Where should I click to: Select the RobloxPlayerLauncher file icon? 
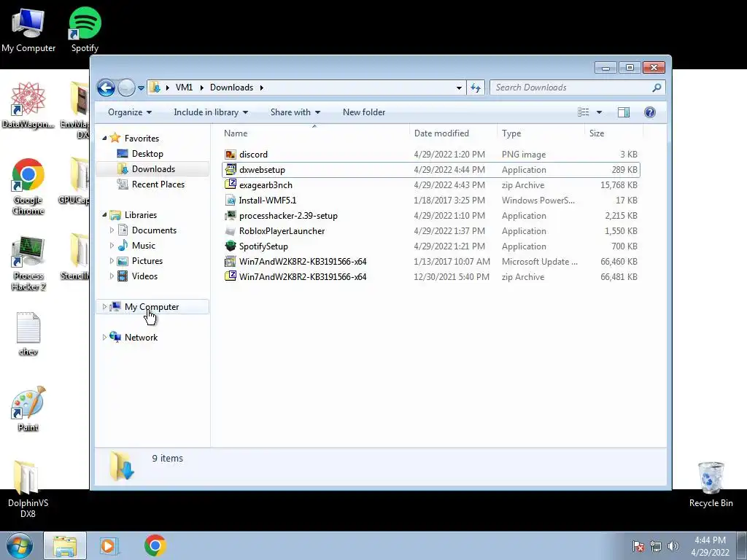(x=231, y=231)
